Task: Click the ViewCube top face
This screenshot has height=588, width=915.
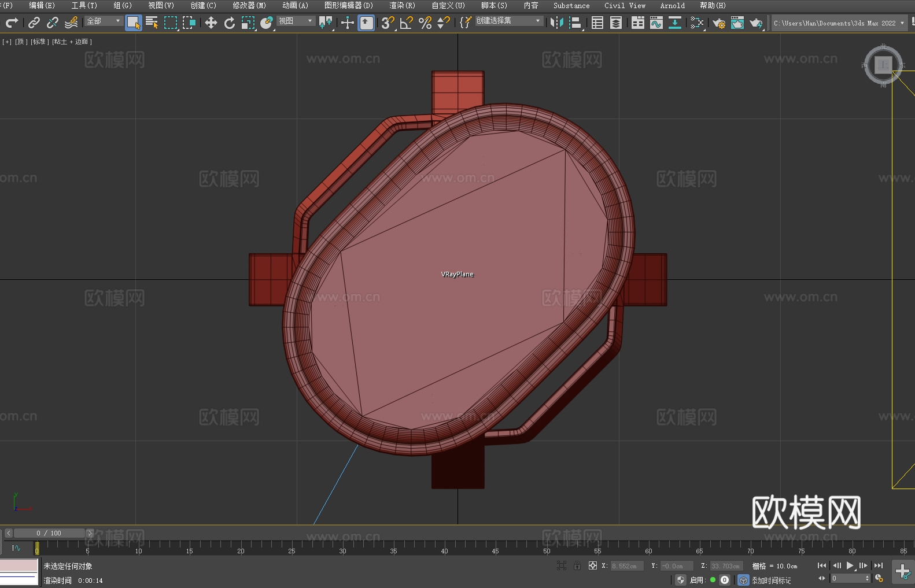Action: (883, 65)
